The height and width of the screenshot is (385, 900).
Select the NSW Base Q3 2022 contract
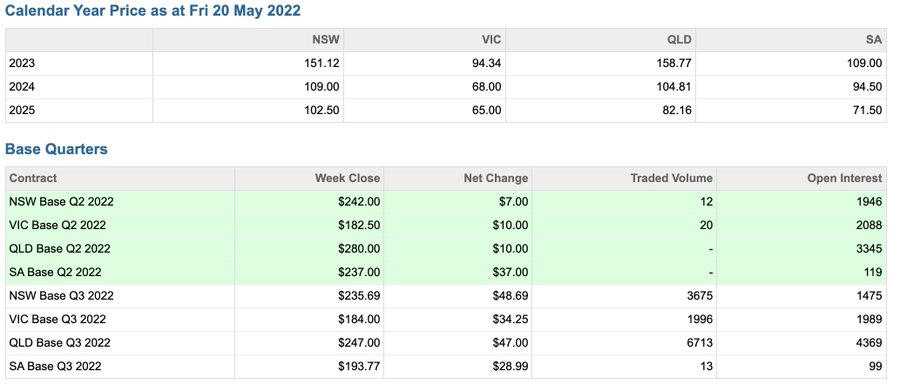click(x=445, y=295)
